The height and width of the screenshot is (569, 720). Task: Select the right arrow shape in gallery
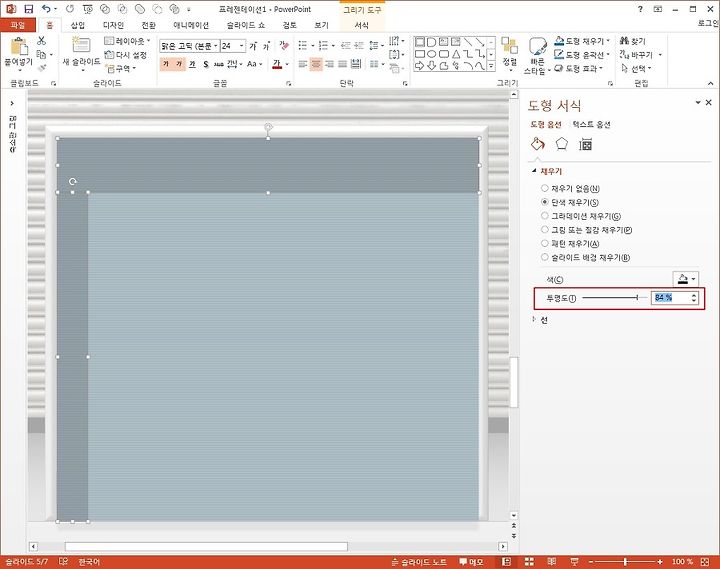pos(419,66)
